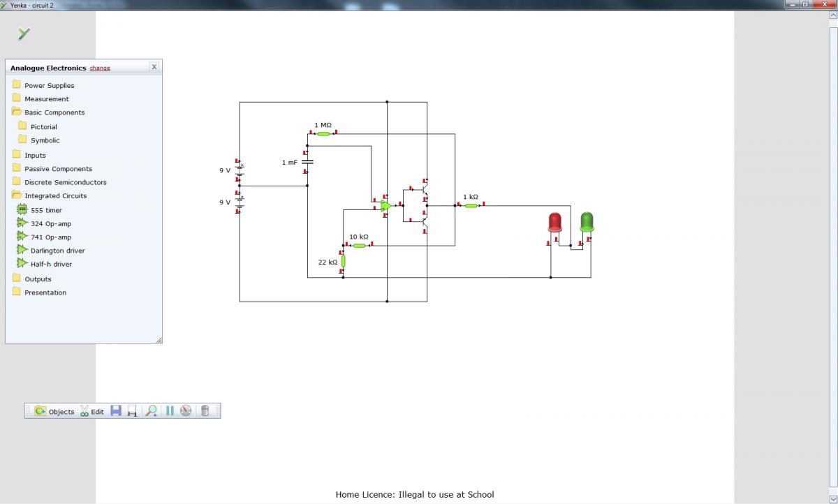Select the 22 kΩ resistor
The image size is (838, 504).
tap(343, 262)
